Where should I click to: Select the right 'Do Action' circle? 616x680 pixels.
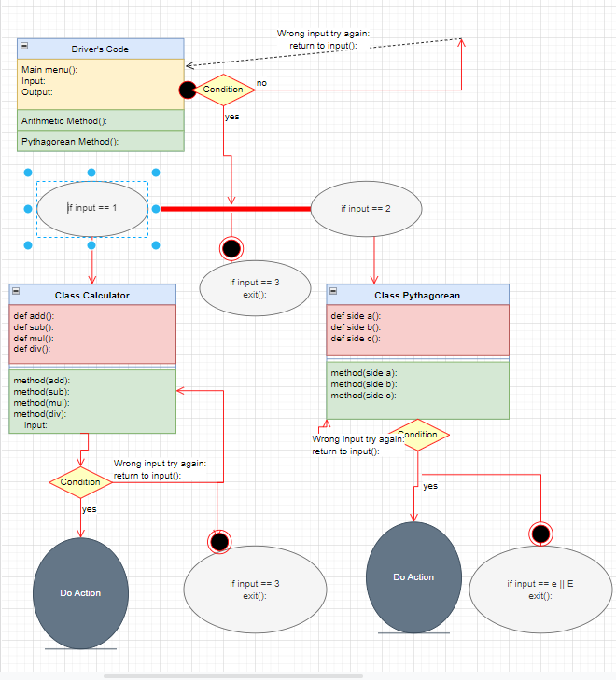(413, 577)
